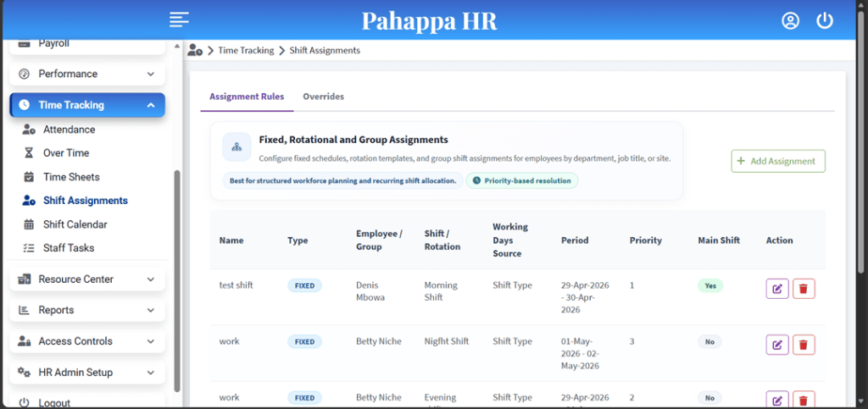Viewport: 868px width, 409px height.
Task: Delete the Nigfht Shift work assignment
Action: pos(804,345)
